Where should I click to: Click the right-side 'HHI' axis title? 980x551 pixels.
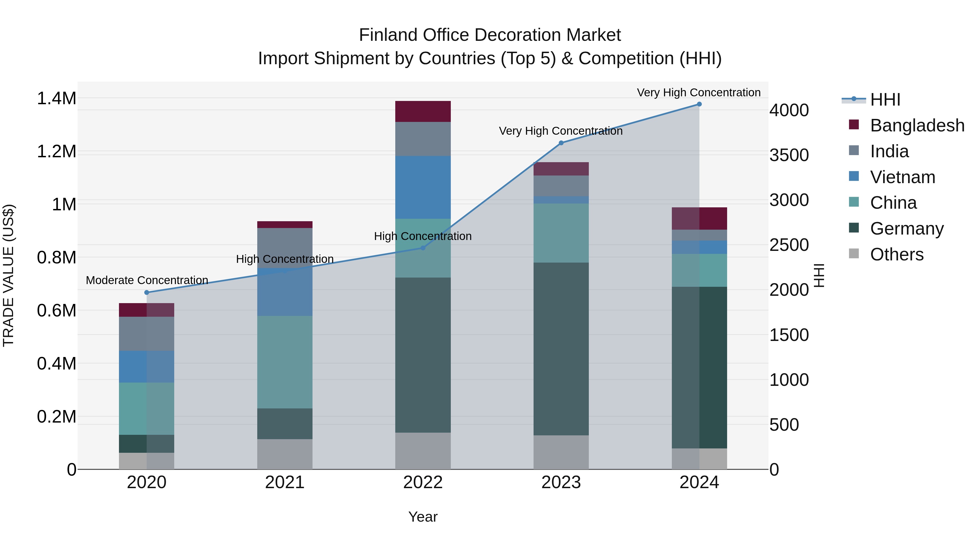point(819,275)
